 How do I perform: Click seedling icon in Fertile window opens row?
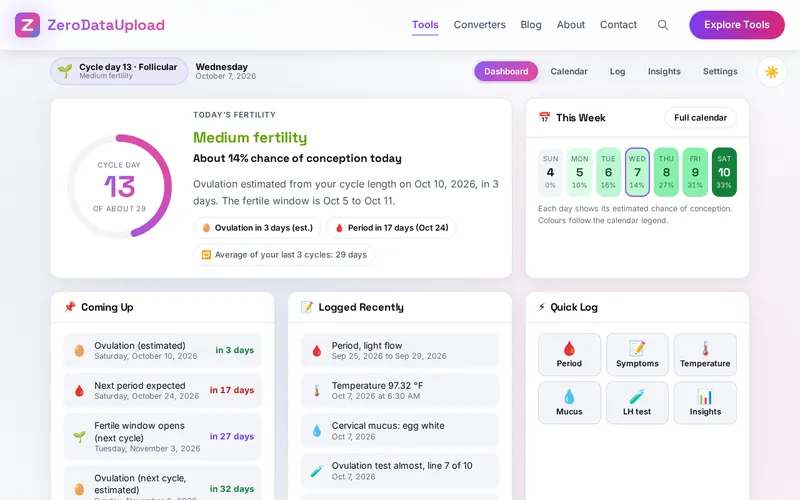click(79, 437)
